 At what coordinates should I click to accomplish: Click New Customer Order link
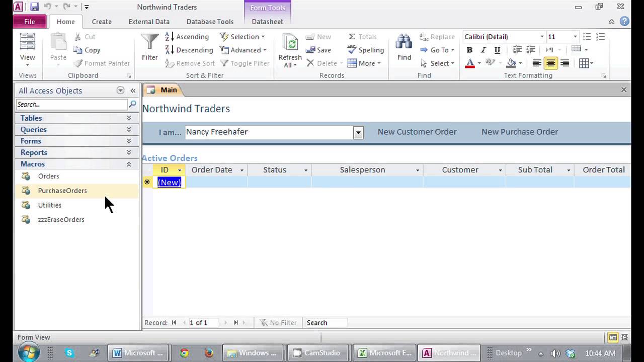pos(417,132)
